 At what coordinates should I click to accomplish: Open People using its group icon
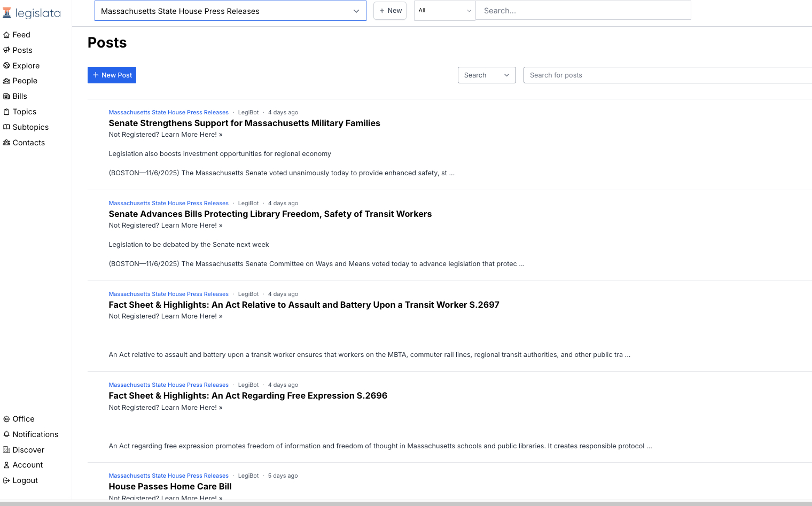tap(6, 81)
